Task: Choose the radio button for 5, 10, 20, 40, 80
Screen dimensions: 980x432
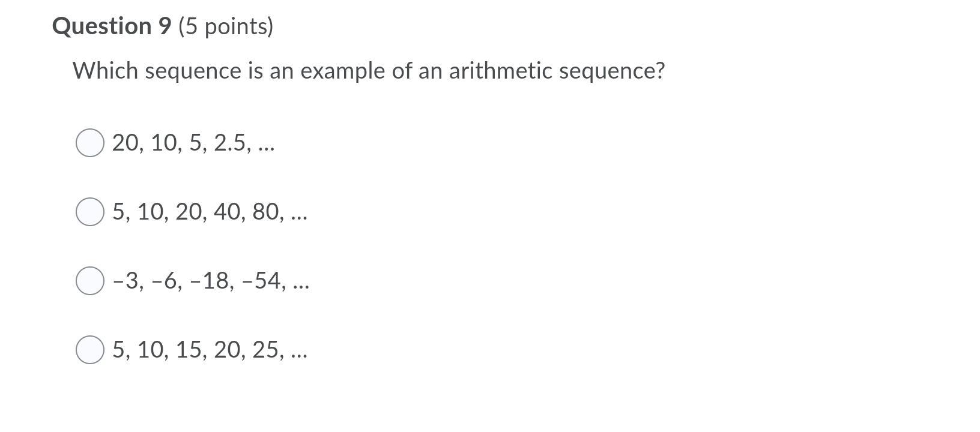Action: 90,212
